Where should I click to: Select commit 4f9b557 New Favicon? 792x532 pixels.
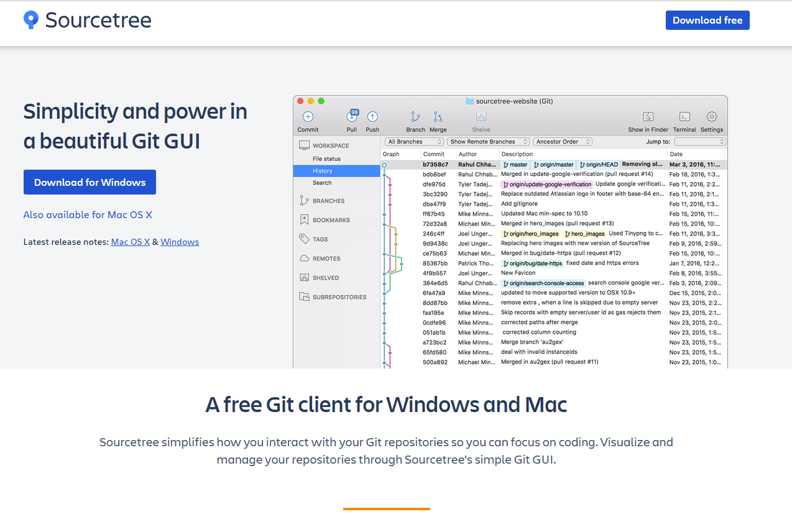(x=517, y=273)
